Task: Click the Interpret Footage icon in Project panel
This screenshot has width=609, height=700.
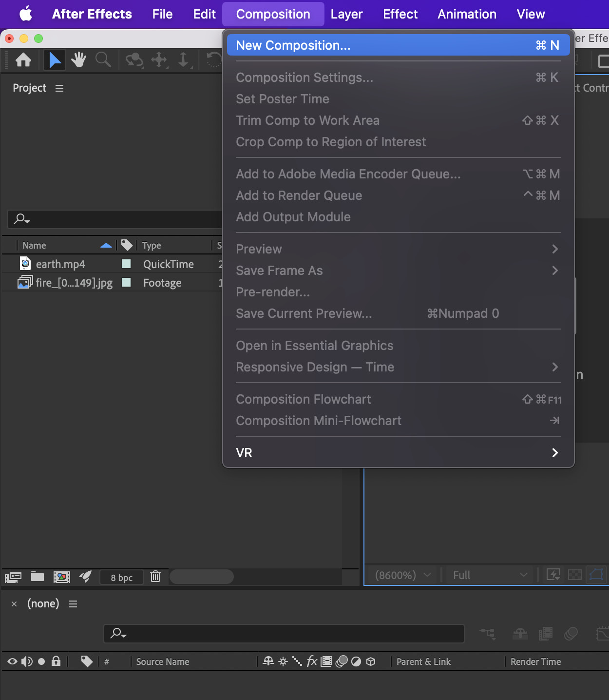Action: [13, 577]
